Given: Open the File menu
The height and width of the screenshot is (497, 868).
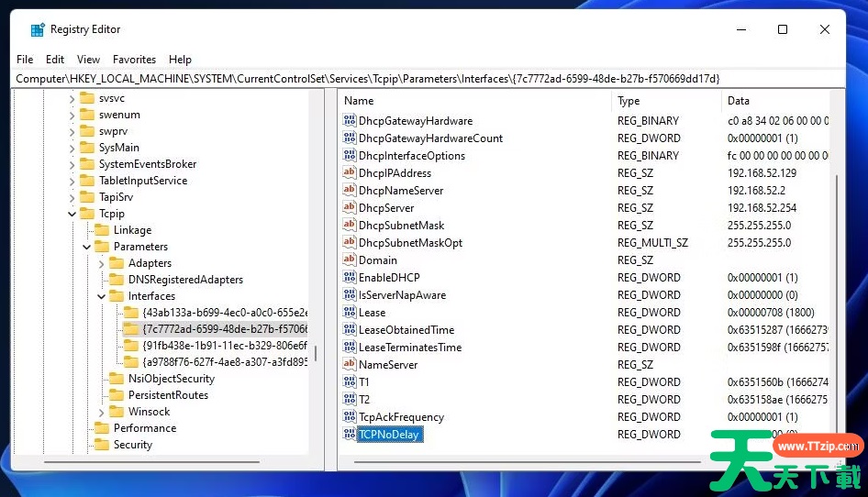Looking at the screenshot, I should point(25,60).
